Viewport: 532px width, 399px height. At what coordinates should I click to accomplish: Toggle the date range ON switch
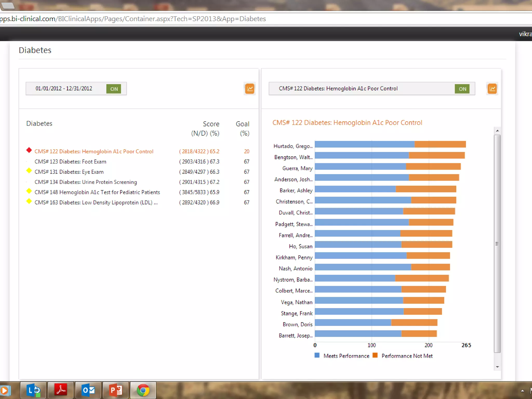click(114, 89)
